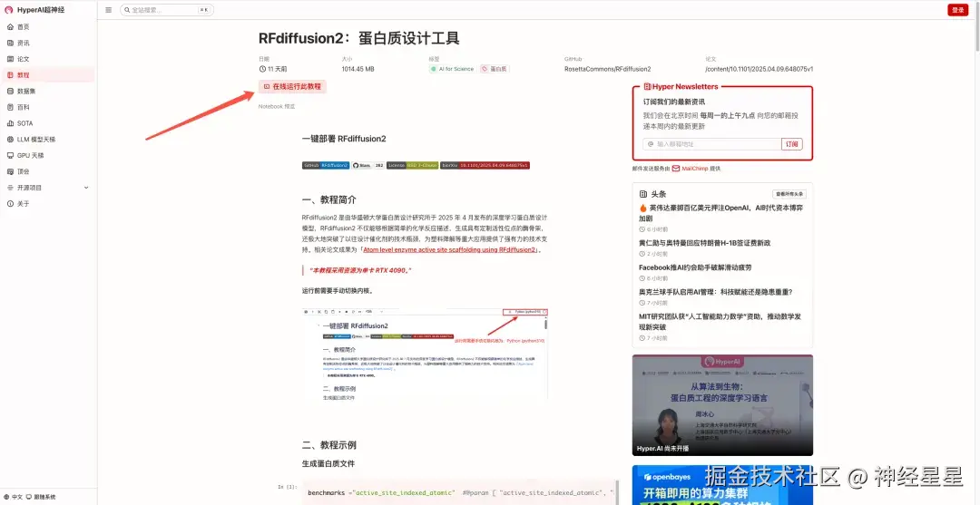Click the 关于 about info icon

(10, 204)
